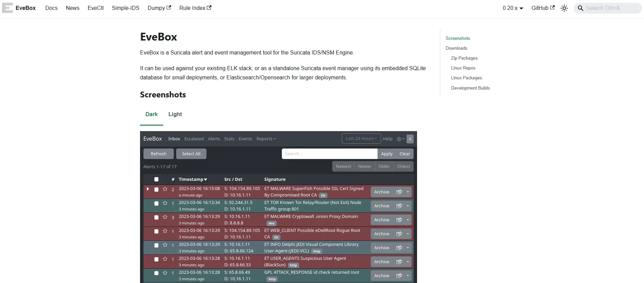Image resolution: width=644 pixels, height=283 pixels.
Task: Click the Clear search button
Action: pyautogui.click(x=405, y=154)
